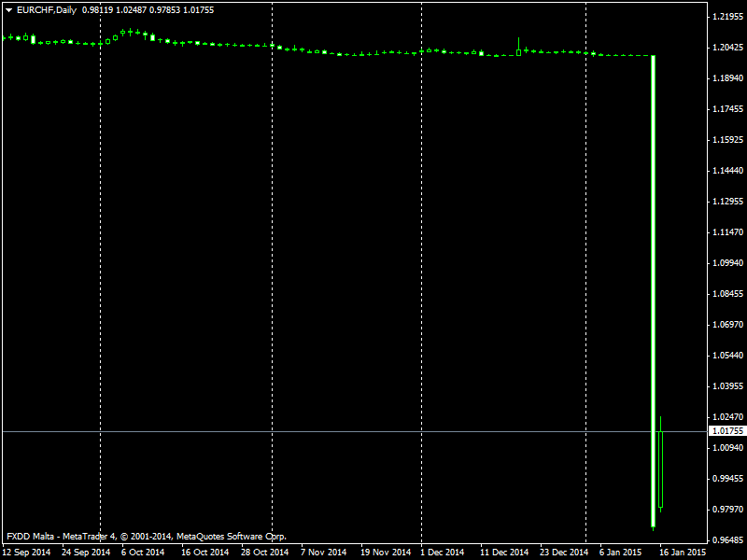Click the 28 Oct 2014 date label

(263, 552)
